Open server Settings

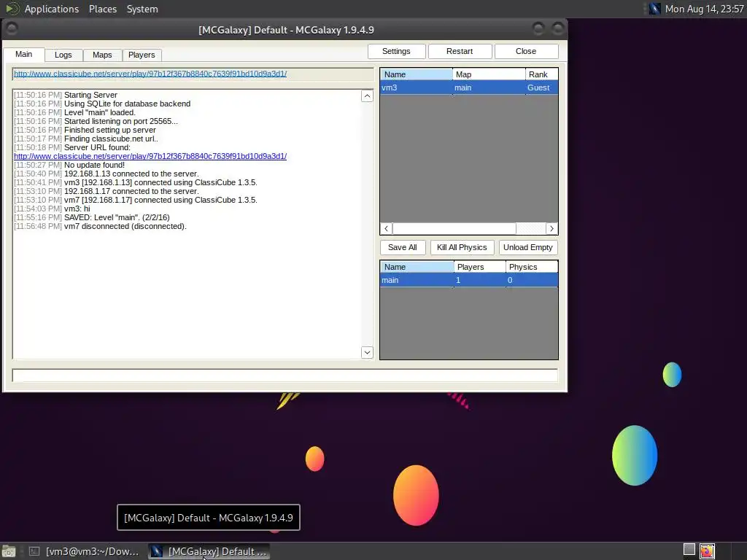(x=396, y=52)
